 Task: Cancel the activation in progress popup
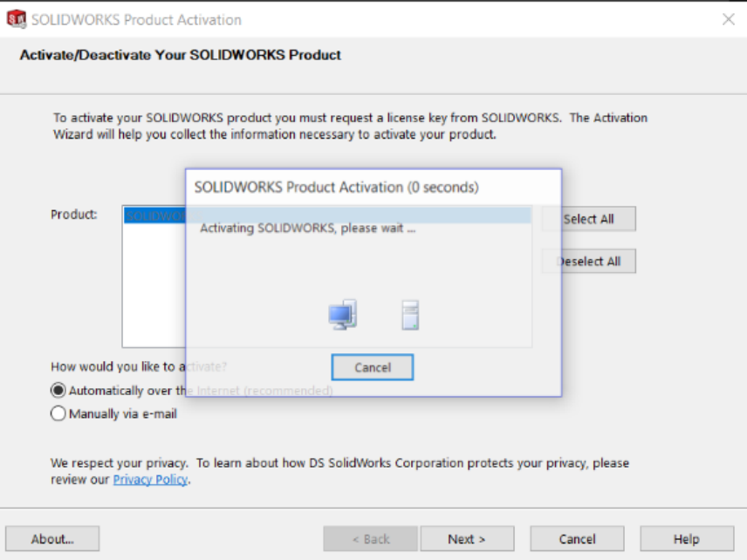[x=373, y=367]
